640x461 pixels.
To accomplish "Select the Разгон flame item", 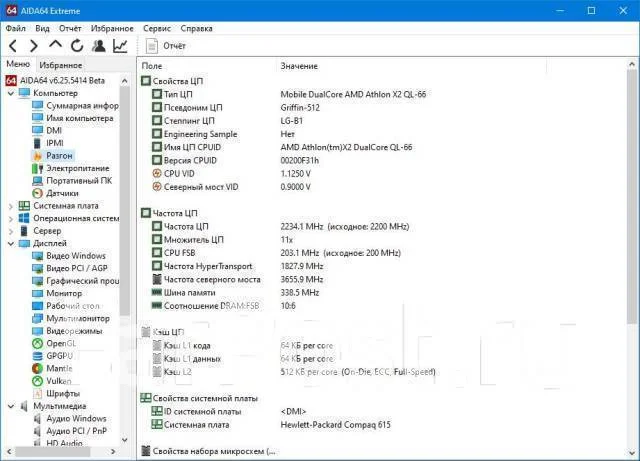I will tap(53, 156).
